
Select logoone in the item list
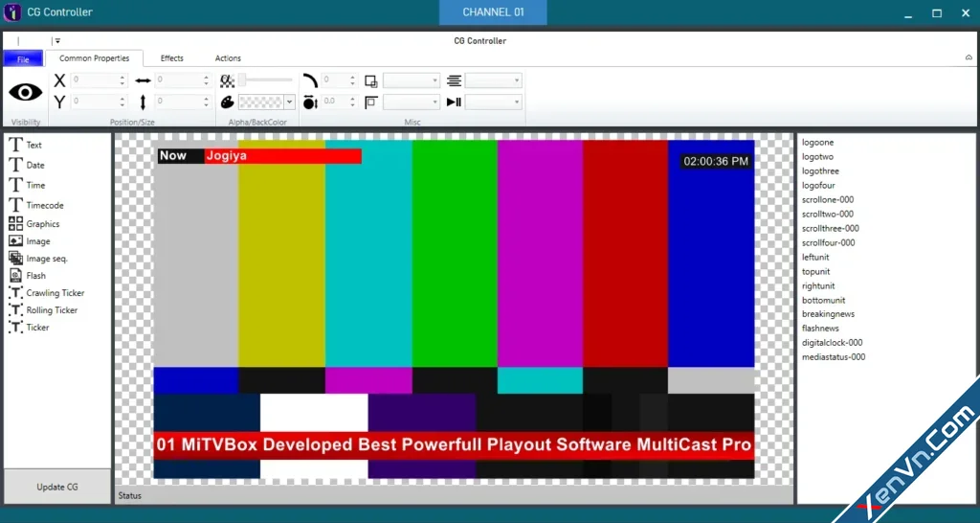(818, 143)
